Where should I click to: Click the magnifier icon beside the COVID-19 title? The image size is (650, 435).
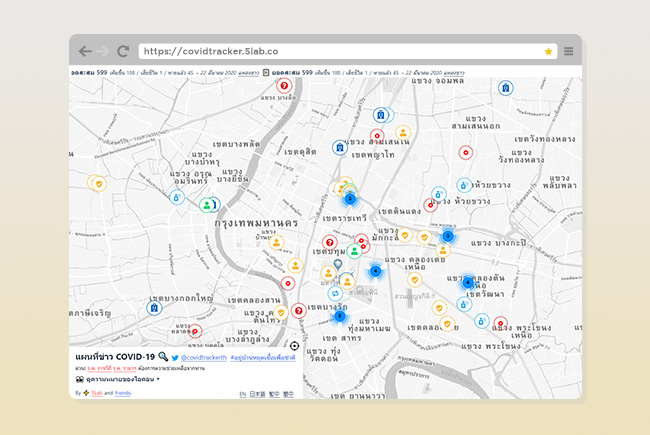163,357
